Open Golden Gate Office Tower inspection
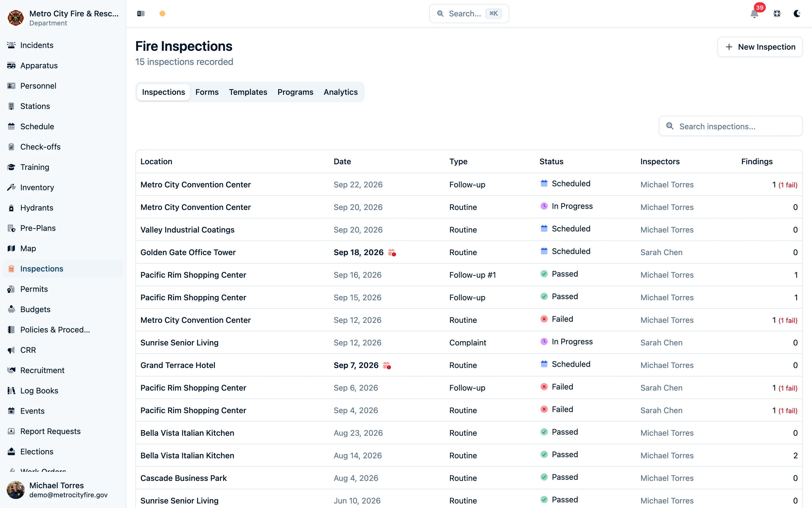The height and width of the screenshot is (508, 812). click(x=469, y=252)
